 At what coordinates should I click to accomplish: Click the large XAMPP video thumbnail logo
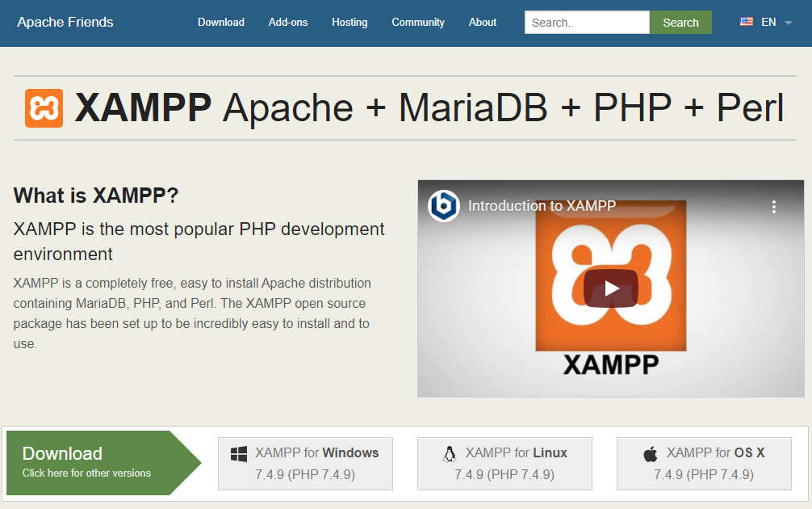tap(610, 276)
